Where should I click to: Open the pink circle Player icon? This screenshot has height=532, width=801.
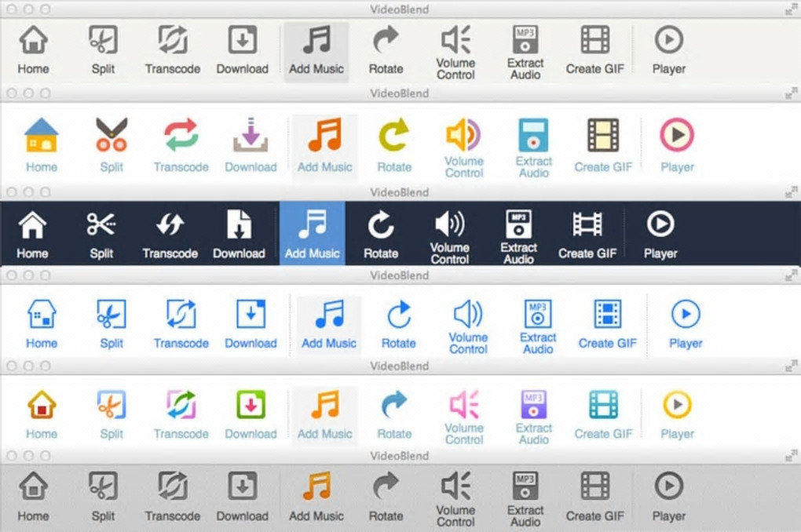[x=677, y=135]
